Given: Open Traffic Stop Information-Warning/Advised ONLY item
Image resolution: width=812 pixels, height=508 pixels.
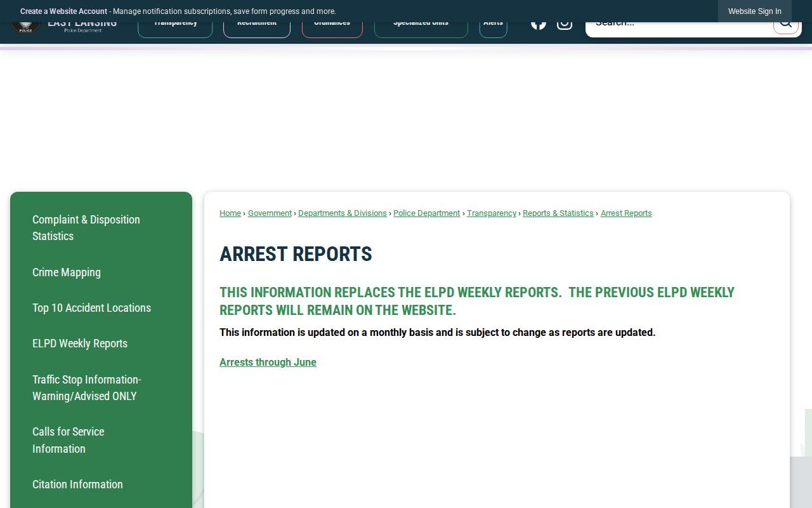Looking at the screenshot, I should point(101,388).
